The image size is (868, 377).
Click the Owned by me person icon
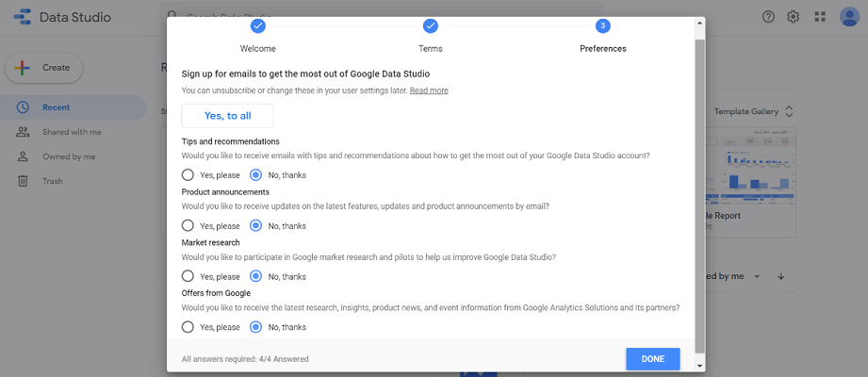23,156
